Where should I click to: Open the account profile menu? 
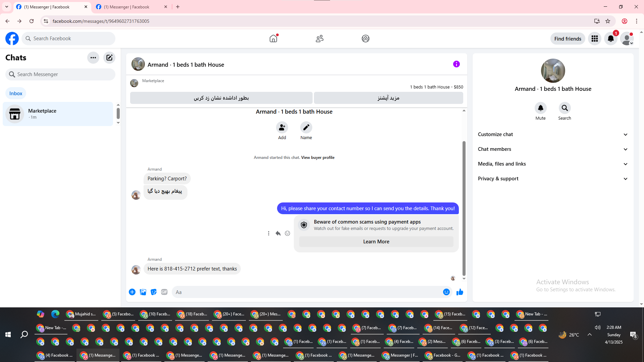627,39
